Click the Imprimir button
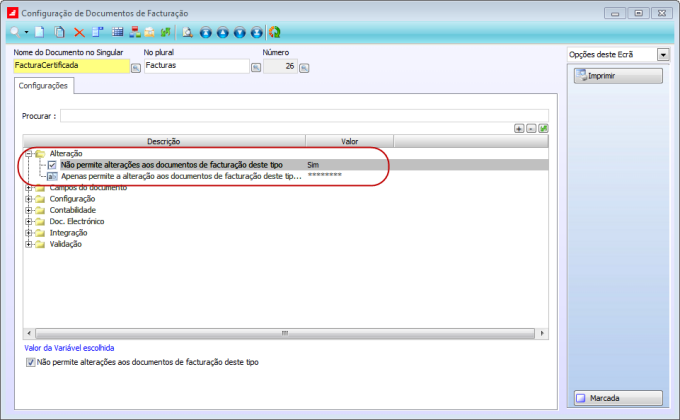 click(618, 76)
